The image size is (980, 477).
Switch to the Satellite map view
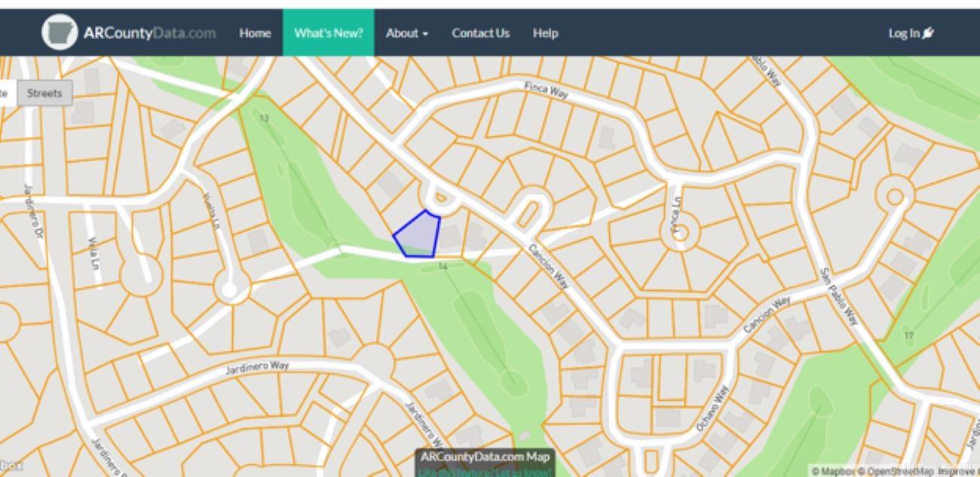6,93
